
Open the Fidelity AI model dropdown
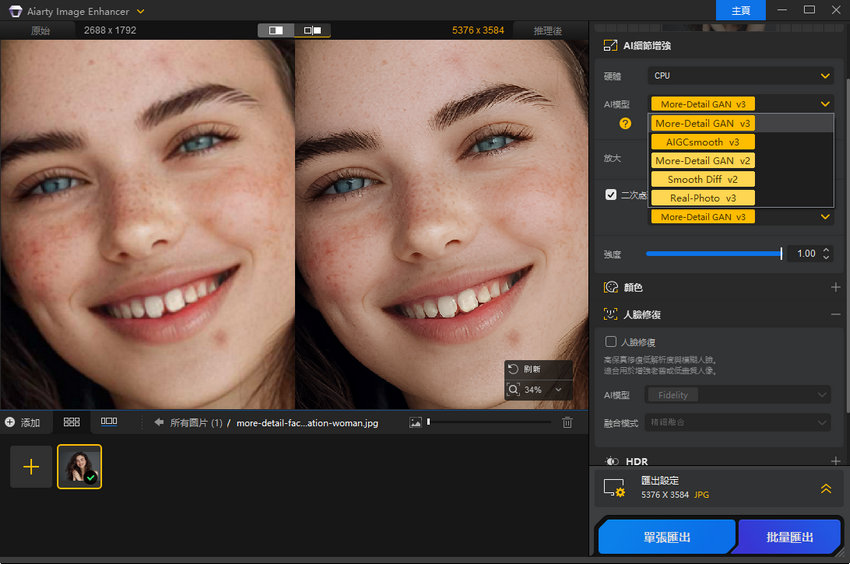point(737,395)
